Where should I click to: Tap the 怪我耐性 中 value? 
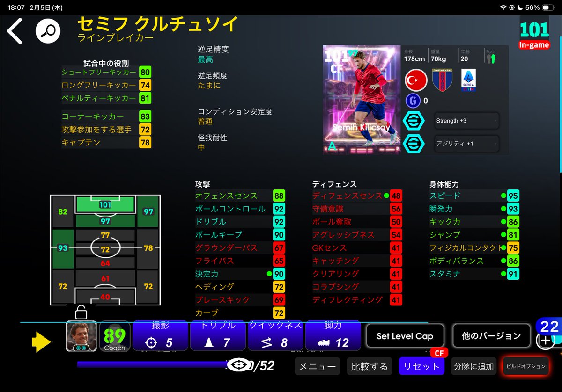pyautogui.click(x=201, y=147)
